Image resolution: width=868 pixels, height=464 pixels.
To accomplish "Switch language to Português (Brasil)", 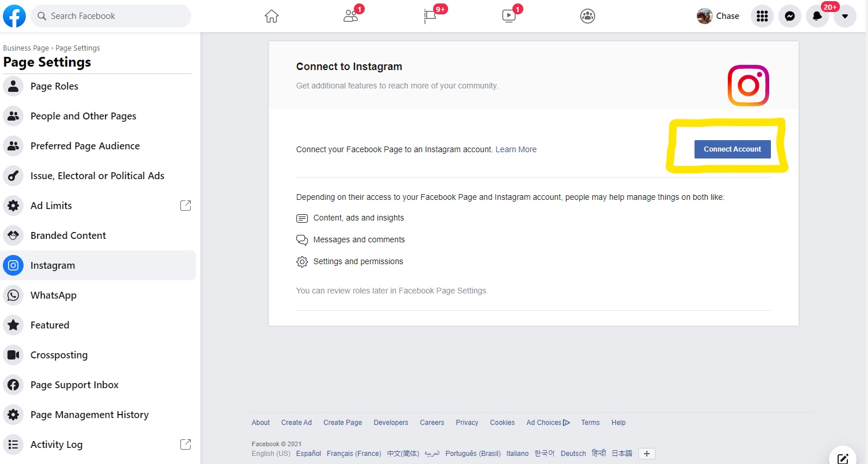I will [x=473, y=454].
